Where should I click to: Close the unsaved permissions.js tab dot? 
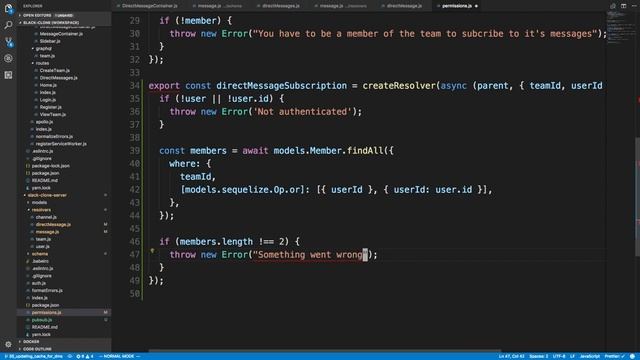[476, 6]
